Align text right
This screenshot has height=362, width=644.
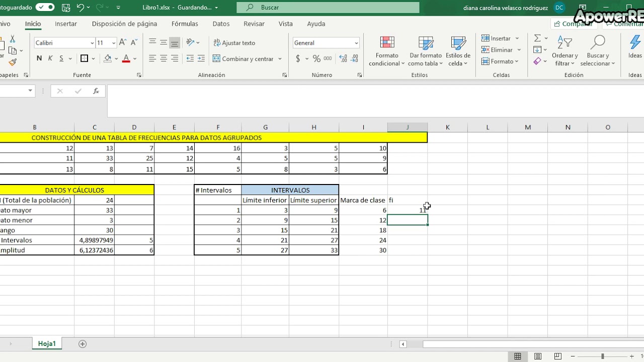coord(175,59)
